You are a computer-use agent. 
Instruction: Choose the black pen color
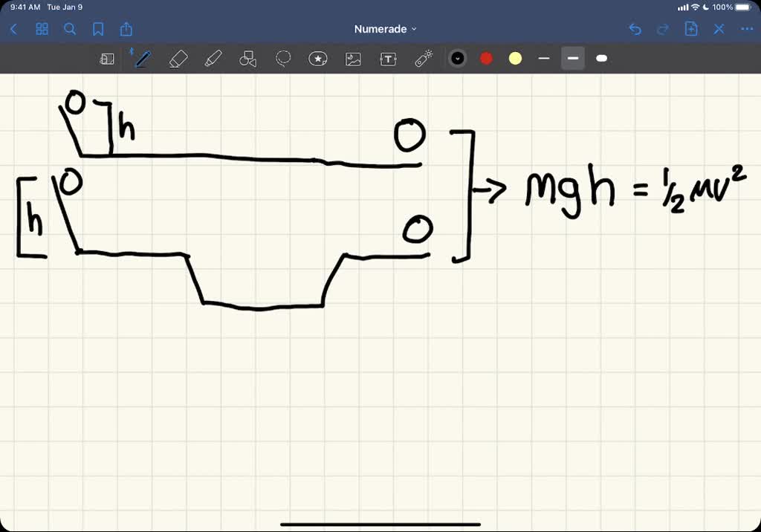[x=457, y=58]
